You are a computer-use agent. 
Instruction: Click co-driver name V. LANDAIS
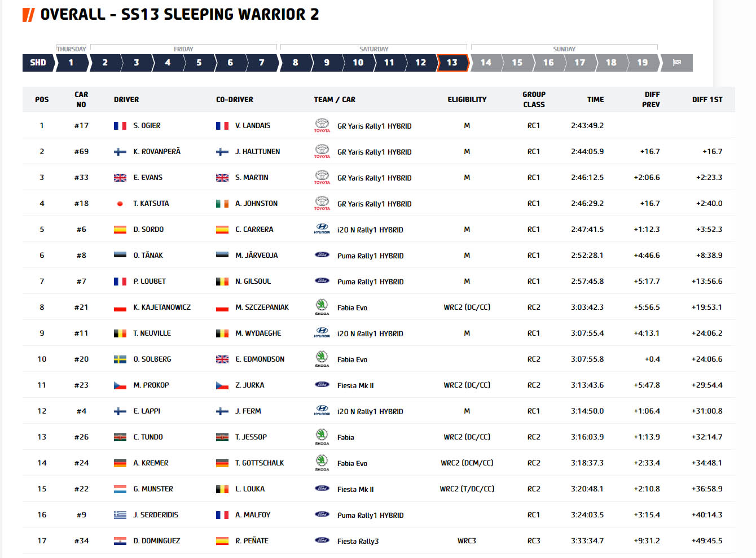253,126
